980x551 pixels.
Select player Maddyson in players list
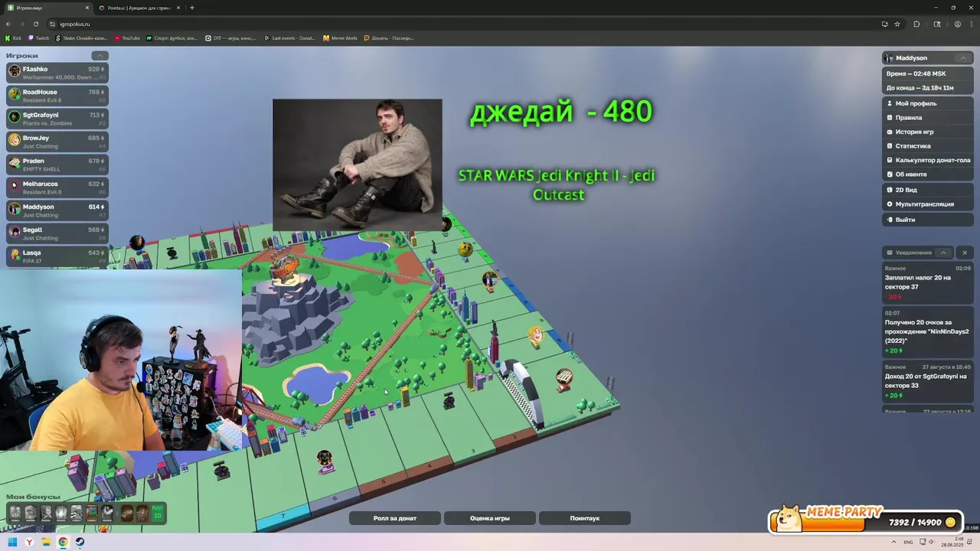pos(57,210)
